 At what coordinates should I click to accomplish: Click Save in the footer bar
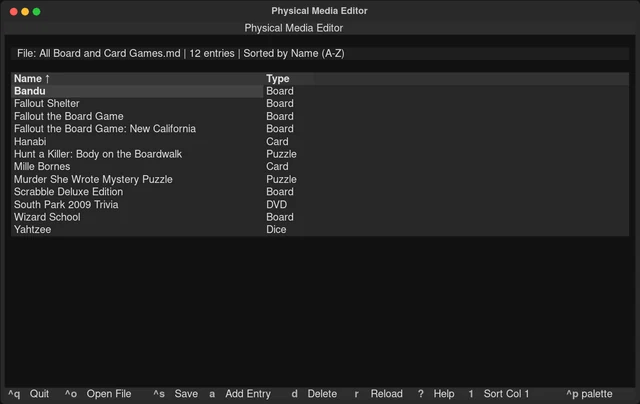[186, 394]
